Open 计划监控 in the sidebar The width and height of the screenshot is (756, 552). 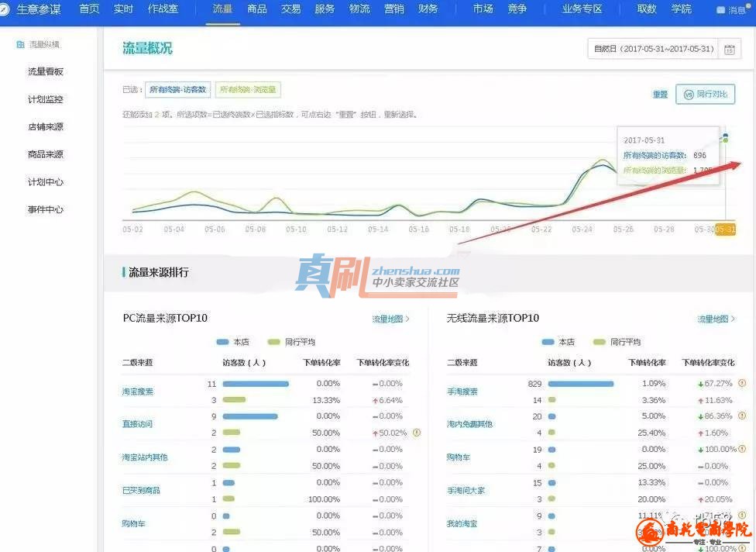click(46, 99)
